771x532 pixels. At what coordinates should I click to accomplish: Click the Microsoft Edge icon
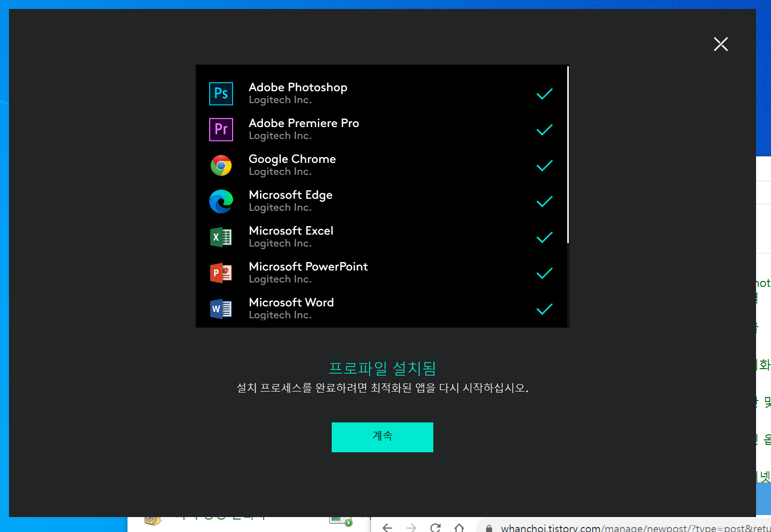(x=221, y=201)
